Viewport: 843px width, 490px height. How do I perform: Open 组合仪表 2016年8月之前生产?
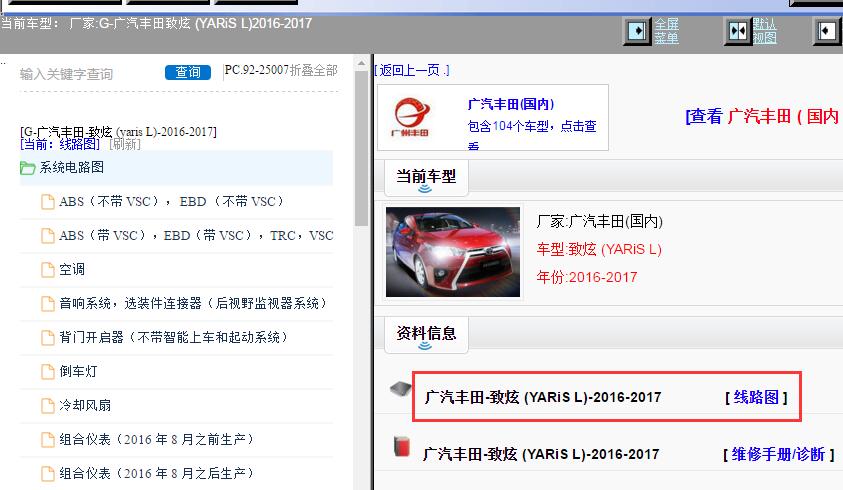coord(156,439)
